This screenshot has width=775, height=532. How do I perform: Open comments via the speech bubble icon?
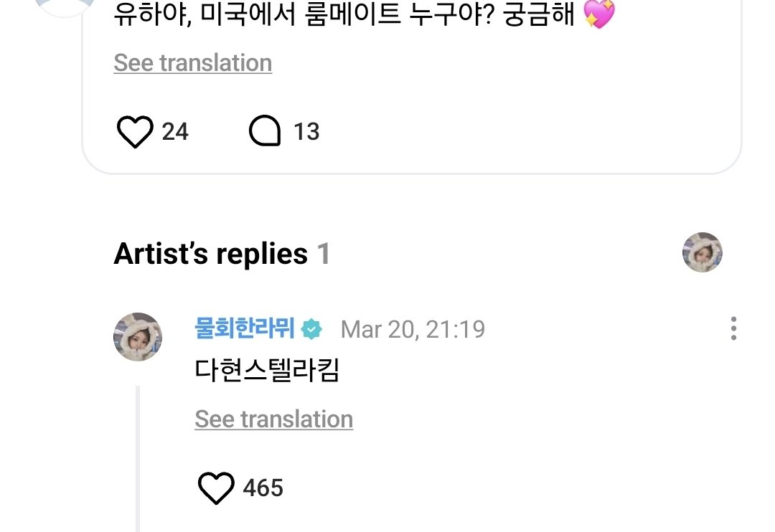[264, 132]
